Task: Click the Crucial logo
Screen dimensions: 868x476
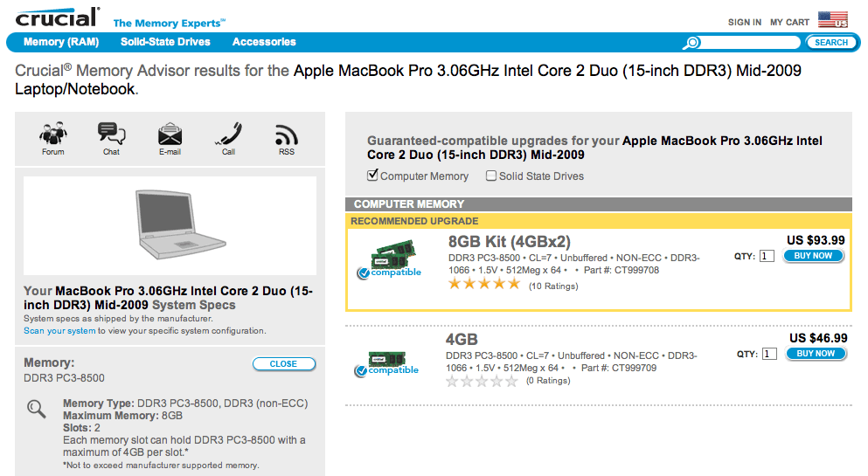Action: pos(58,17)
